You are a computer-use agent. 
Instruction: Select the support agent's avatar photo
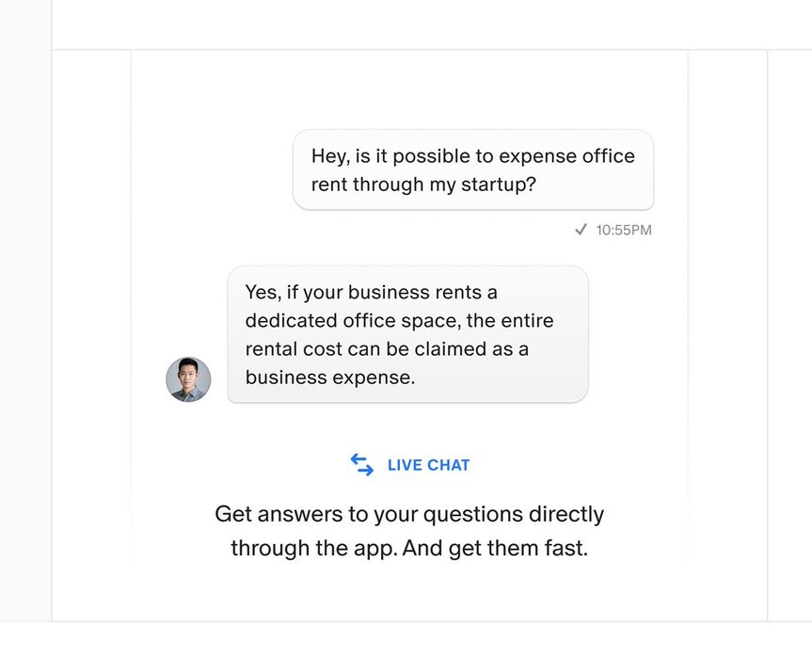coord(188,379)
